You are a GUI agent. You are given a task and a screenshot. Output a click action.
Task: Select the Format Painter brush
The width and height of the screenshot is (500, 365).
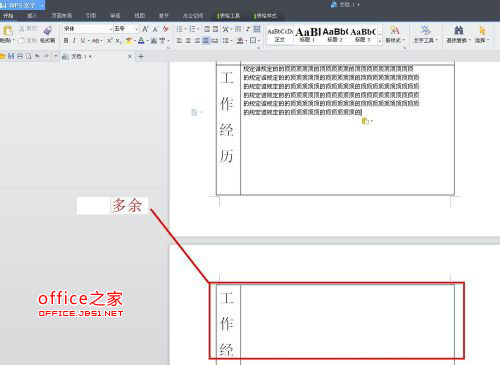click(x=48, y=31)
